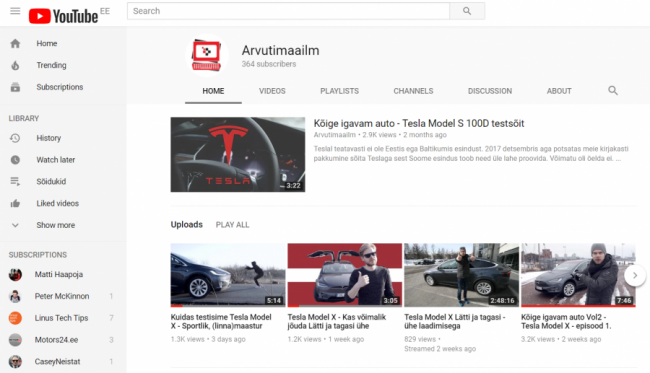Open the CHANNELS tab
This screenshot has width=650, height=373.
413,91
